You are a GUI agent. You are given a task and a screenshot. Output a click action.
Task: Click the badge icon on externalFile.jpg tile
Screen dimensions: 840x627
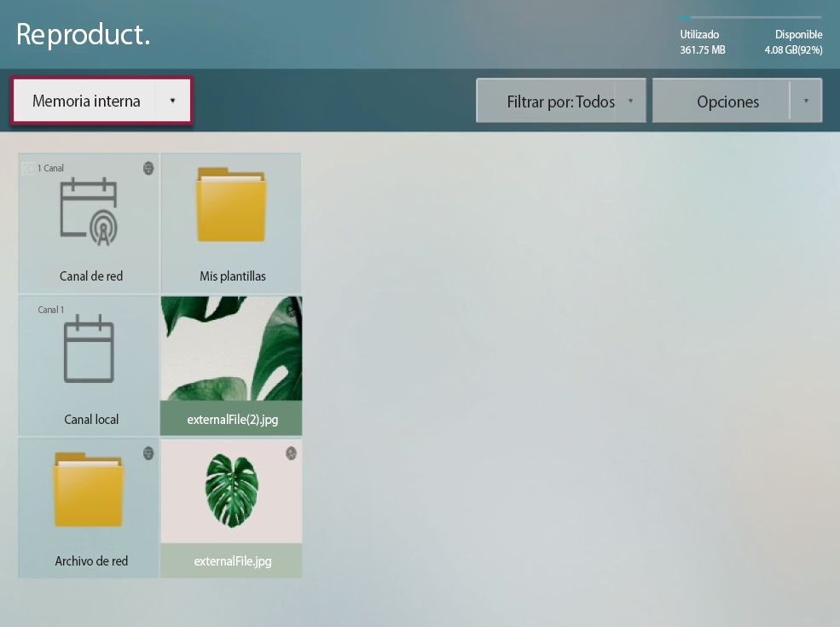coord(291,453)
